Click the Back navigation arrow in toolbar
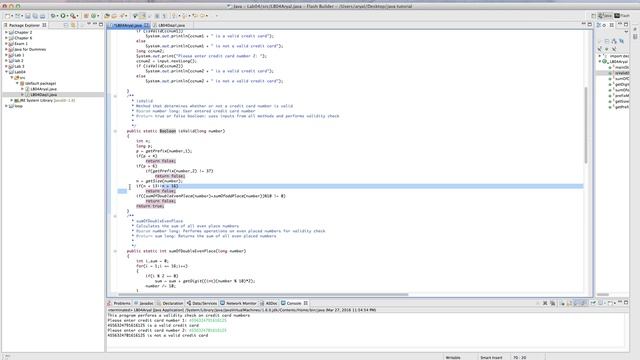Screen dimensions: 640x360 [x=202, y=16]
